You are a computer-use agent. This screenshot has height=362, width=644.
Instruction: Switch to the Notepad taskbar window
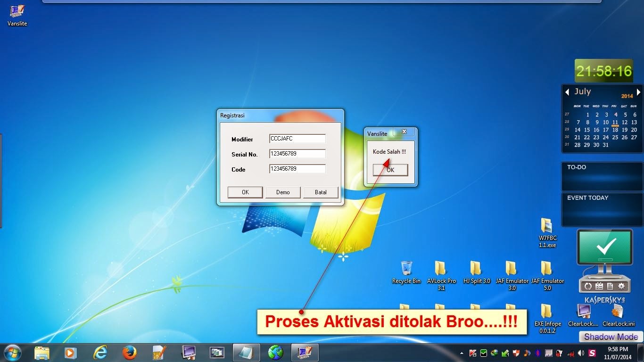(x=247, y=353)
